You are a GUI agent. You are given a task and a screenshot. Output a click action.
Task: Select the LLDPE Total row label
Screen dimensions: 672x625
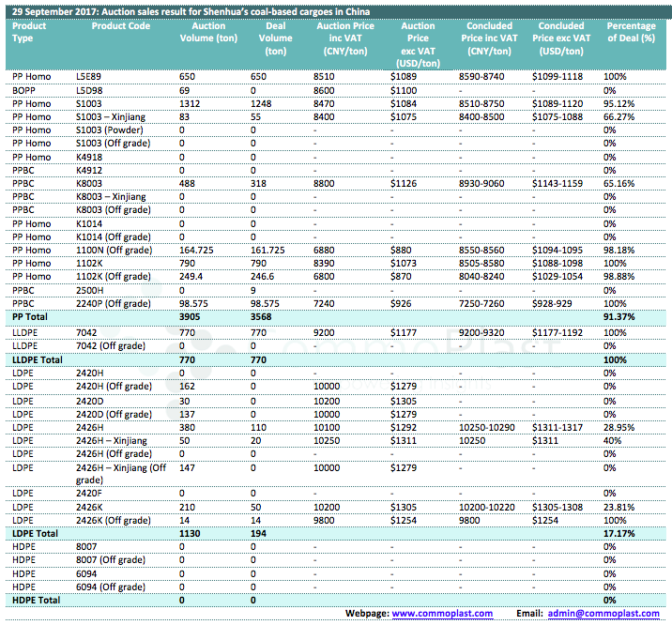[37, 359]
